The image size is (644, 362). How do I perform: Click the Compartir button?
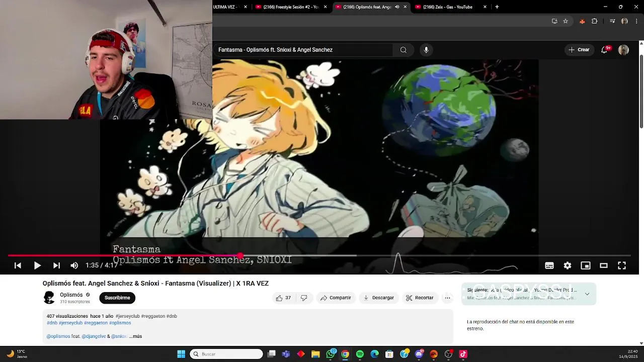click(x=336, y=298)
